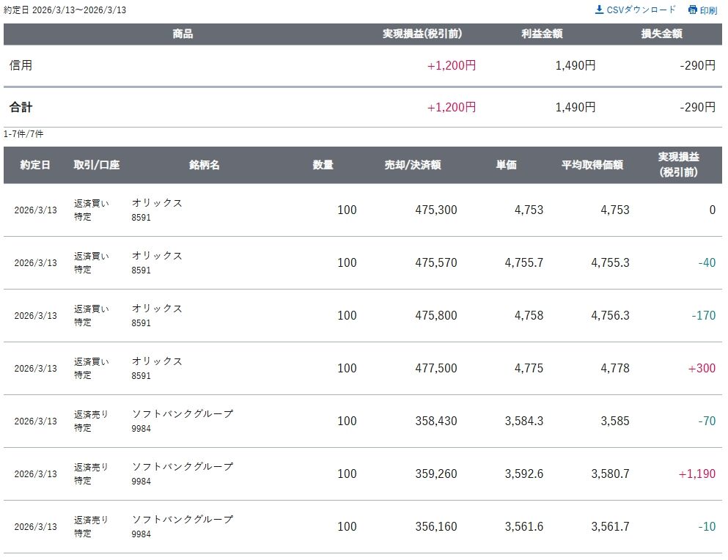Click the 475,300 settlement amount

pyautogui.click(x=435, y=210)
